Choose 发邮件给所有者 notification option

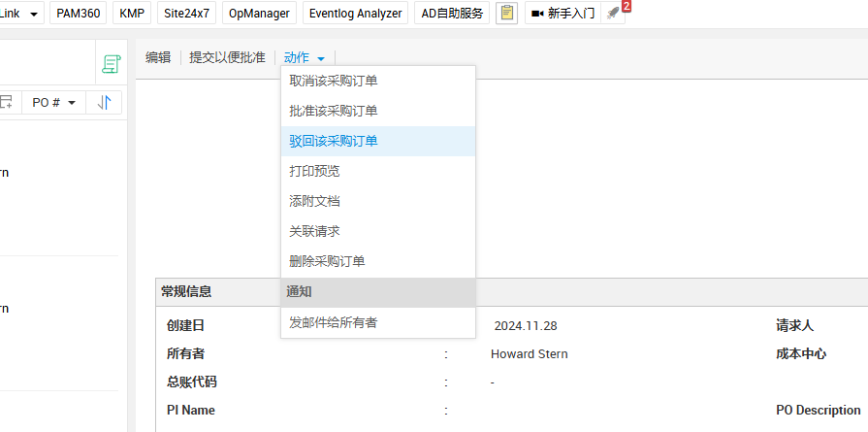334,322
